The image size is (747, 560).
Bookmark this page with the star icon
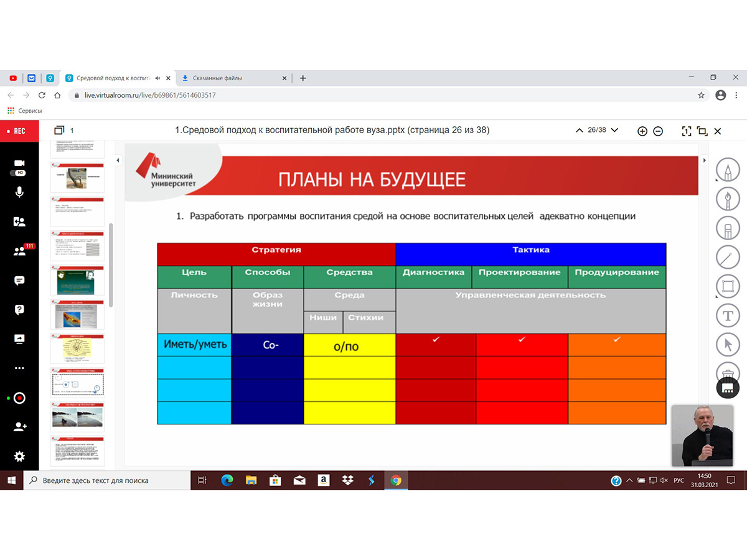pyautogui.click(x=702, y=95)
